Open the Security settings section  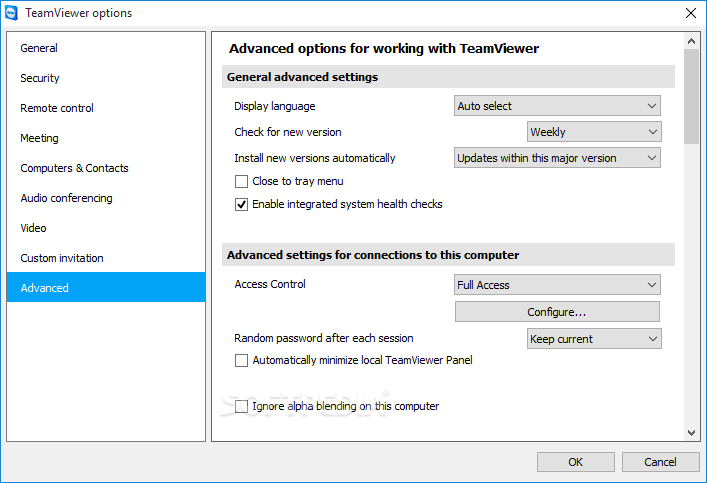[106, 78]
